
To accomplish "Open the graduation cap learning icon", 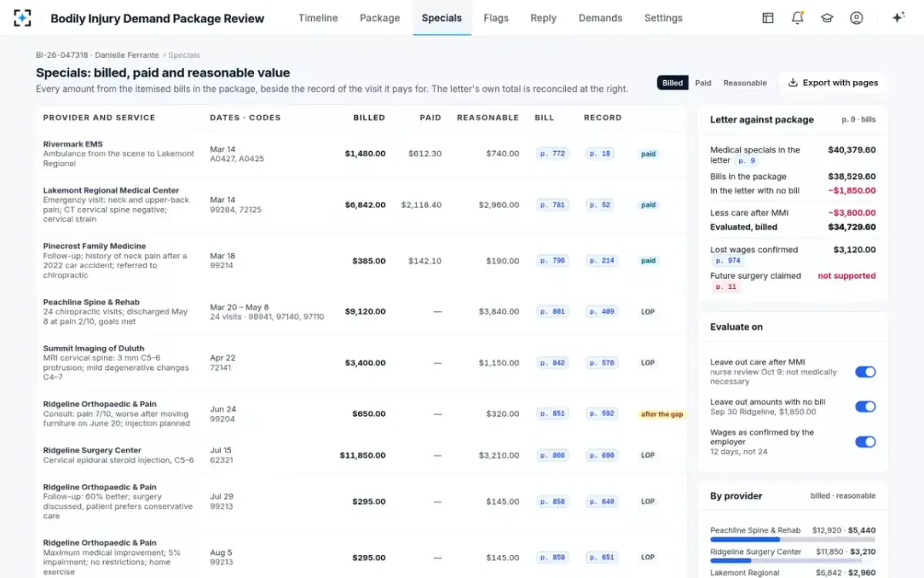I will click(827, 18).
